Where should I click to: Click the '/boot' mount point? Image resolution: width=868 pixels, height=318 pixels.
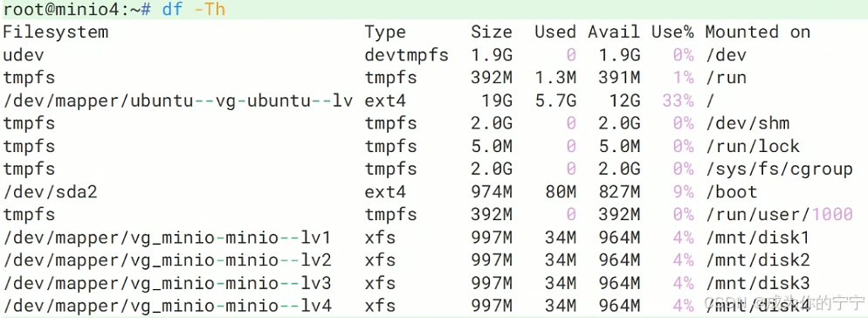pos(731,192)
